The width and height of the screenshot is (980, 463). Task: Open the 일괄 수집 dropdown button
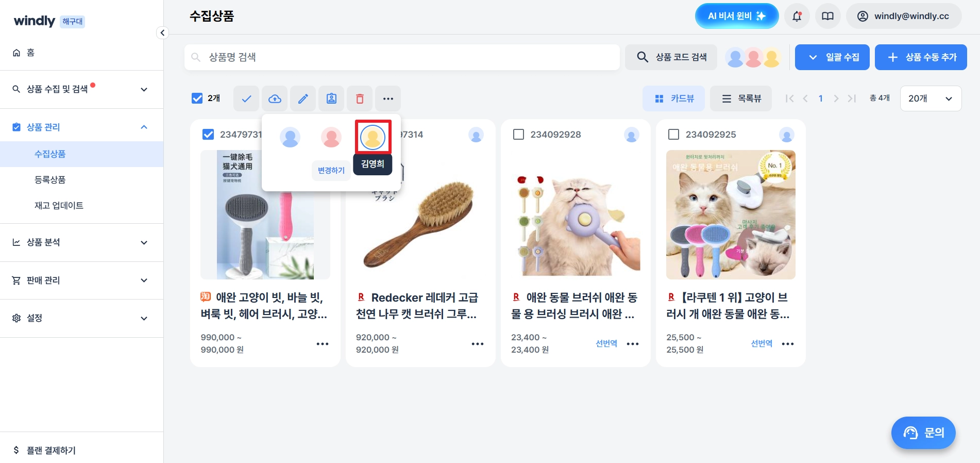[832, 57]
